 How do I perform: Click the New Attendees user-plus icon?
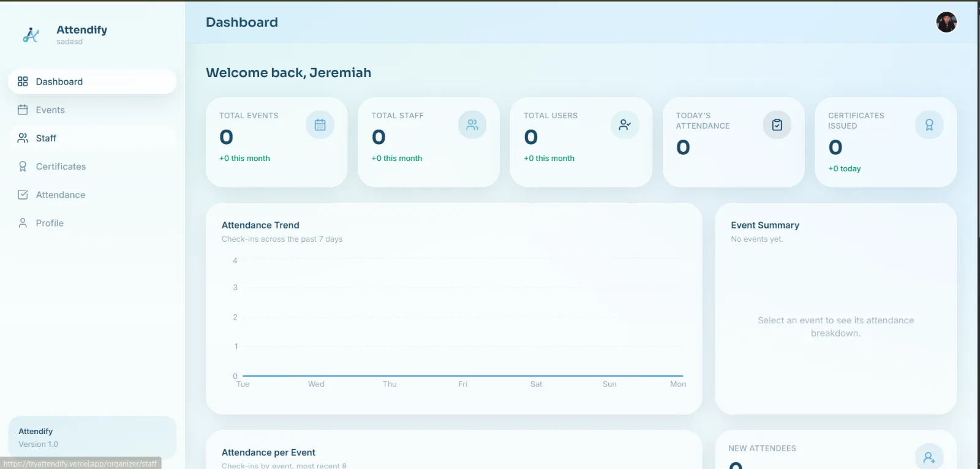(x=929, y=457)
